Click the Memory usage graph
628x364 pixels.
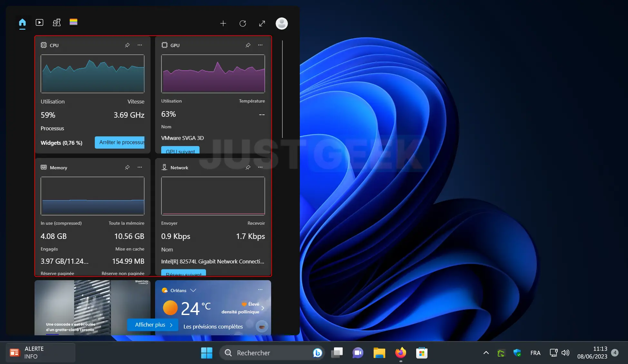pyautogui.click(x=93, y=196)
